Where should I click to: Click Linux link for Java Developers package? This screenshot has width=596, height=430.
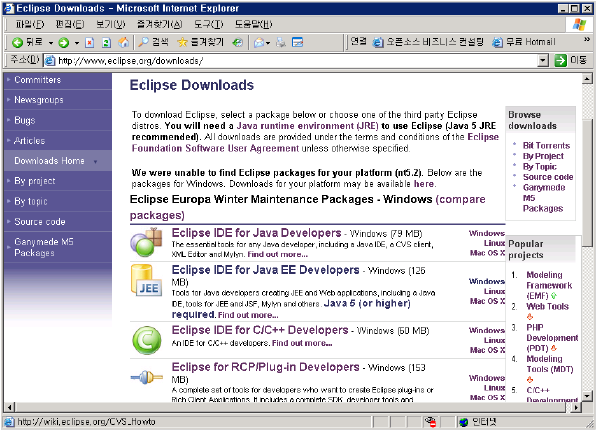pos(494,243)
